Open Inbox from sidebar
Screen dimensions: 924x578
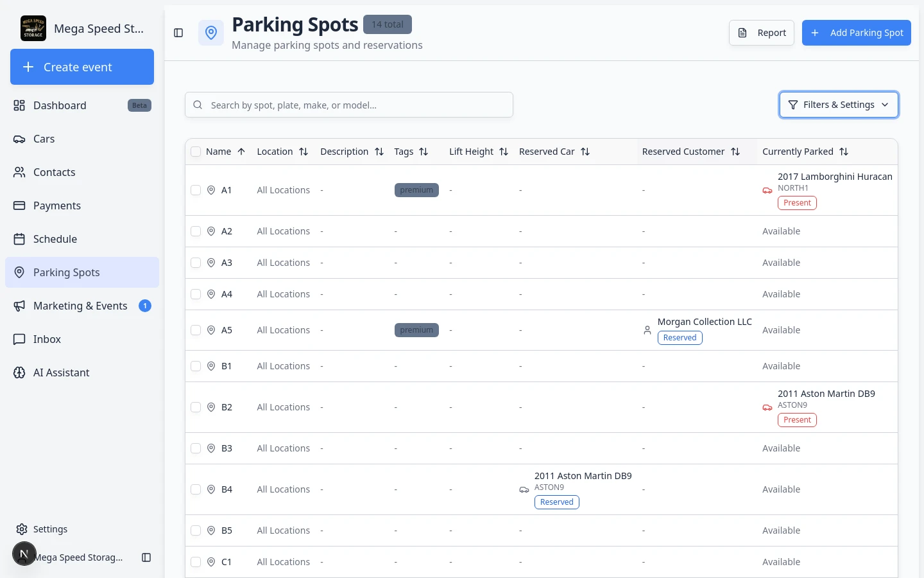(x=82, y=339)
